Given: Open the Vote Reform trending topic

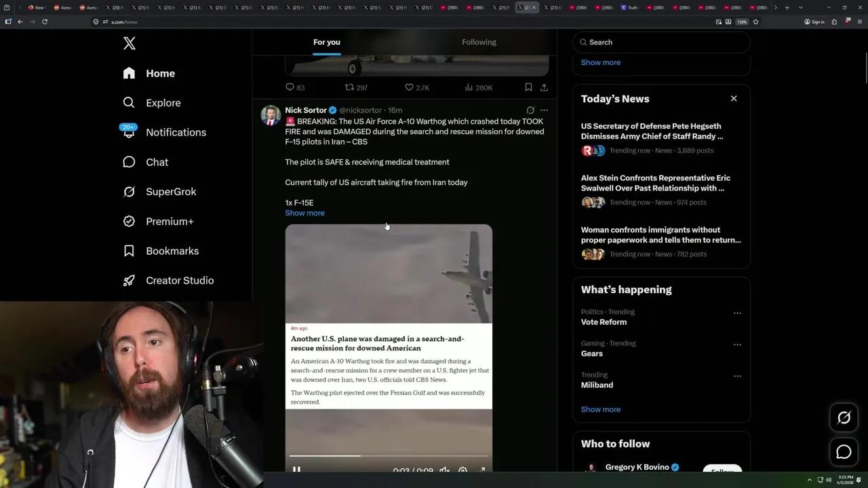Looking at the screenshot, I should [x=604, y=322].
